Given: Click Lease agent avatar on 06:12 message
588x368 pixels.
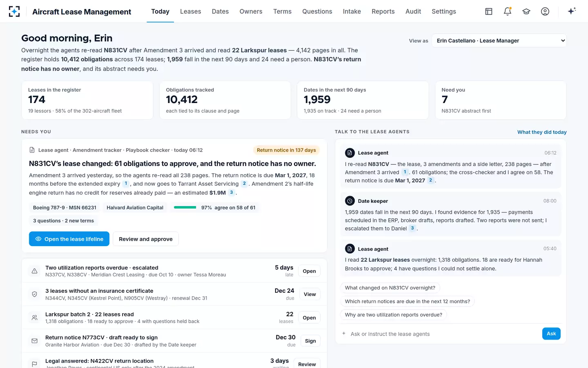Looking at the screenshot, I should (350, 153).
